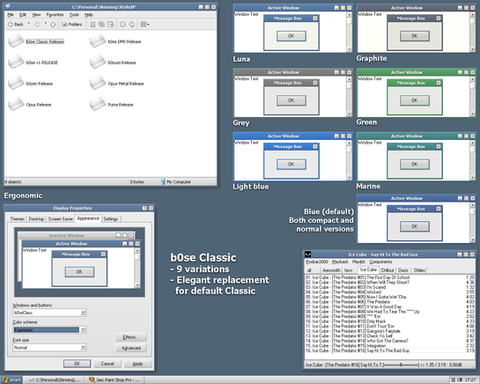This screenshot has width=480, height=384.
Task: Open the View menu in Explorer
Action: click(36, 15)
